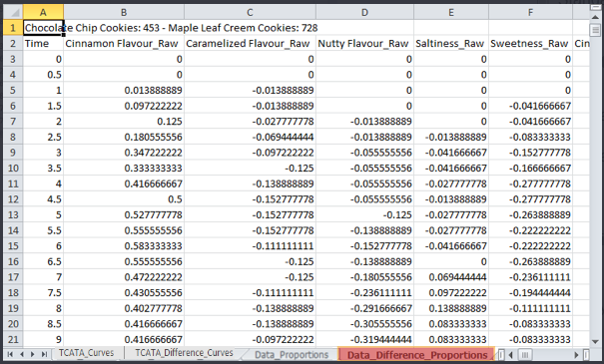This screenshot has width=604, height=364.
Task: Select the Chocolate Chip Cookies title cell
Action: (43, 28)
